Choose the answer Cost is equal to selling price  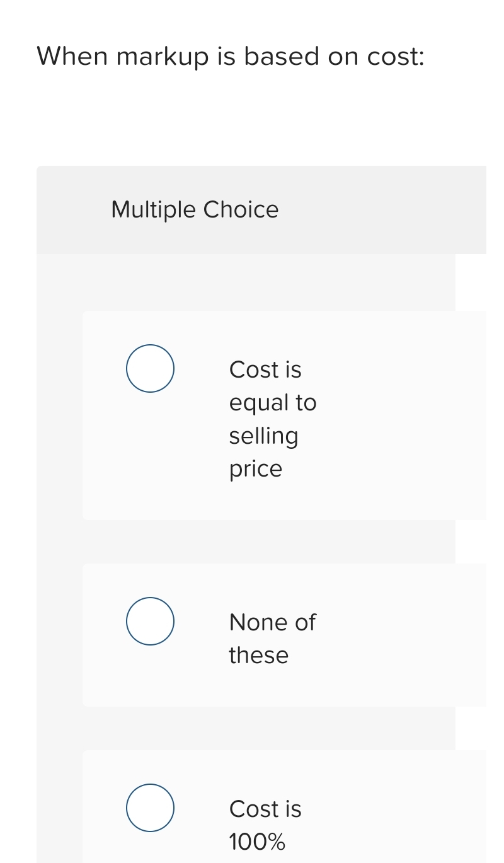272,419
